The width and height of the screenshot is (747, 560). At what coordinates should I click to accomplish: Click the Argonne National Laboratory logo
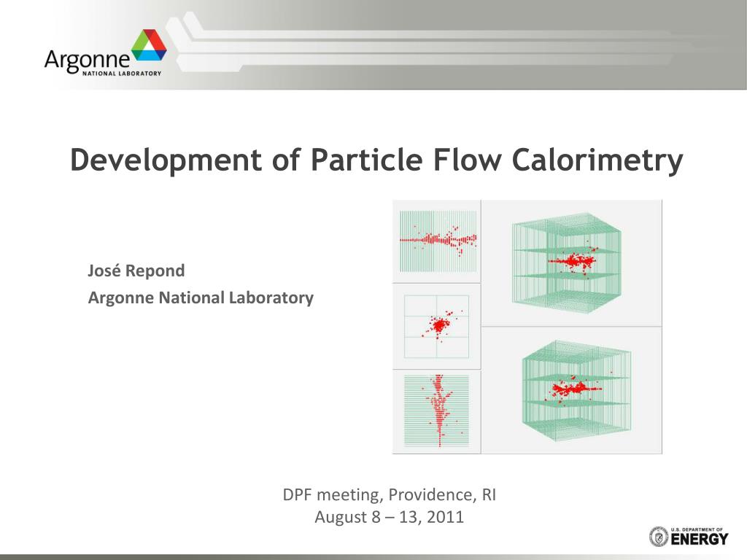click(106, 52)
